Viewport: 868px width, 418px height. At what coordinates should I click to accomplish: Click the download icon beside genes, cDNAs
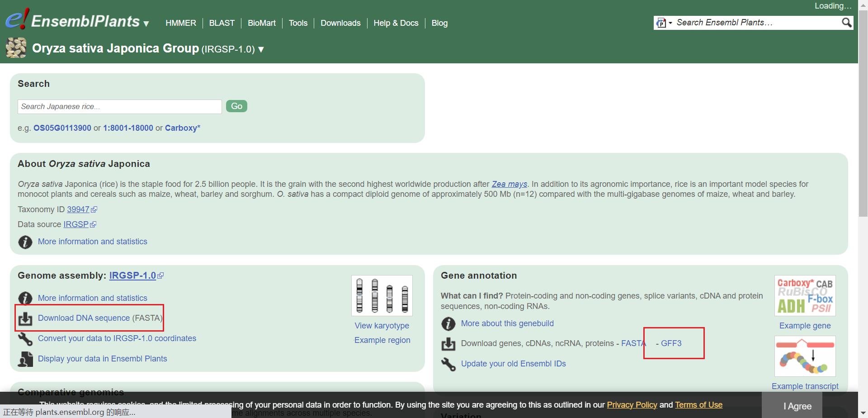click(x=448, y=344)
